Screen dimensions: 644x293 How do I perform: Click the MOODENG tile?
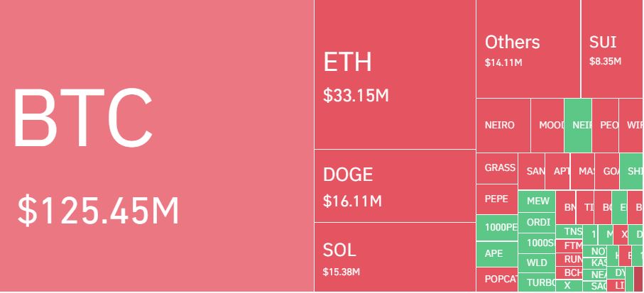point(547,126)
